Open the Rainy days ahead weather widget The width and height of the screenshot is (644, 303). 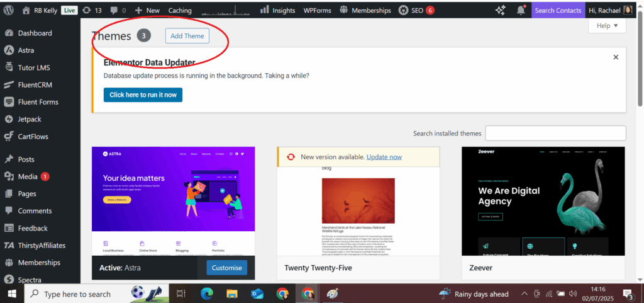point(474,294)
